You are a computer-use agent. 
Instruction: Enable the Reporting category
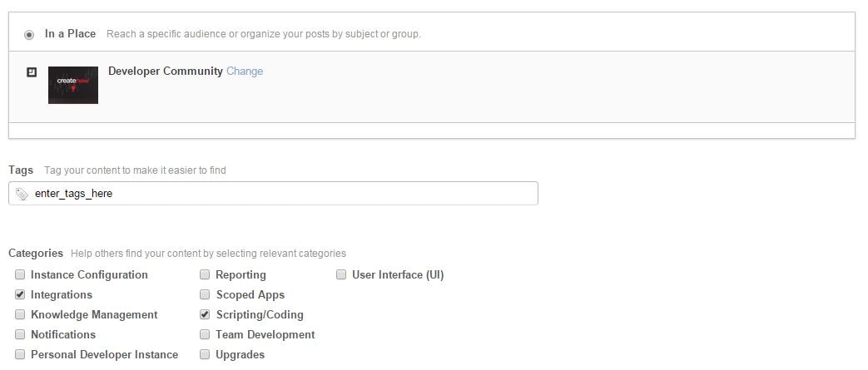click(x=205, y=274)
